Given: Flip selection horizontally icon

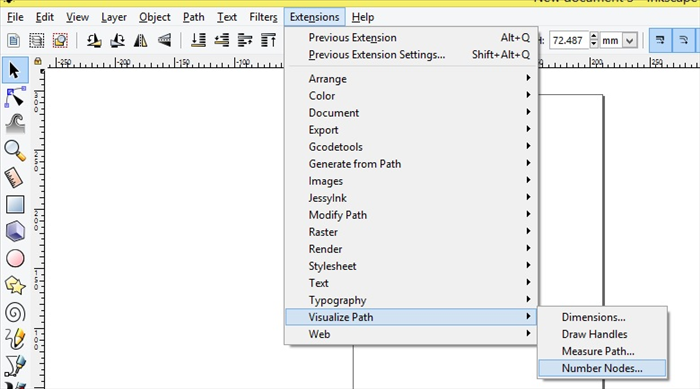Looking at the screenshot, I should tap(141, 41).
